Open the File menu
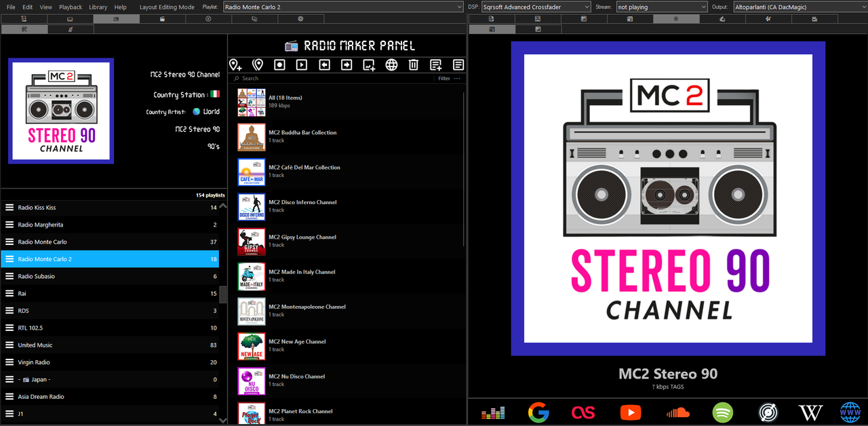 click(x=11, y=7)
